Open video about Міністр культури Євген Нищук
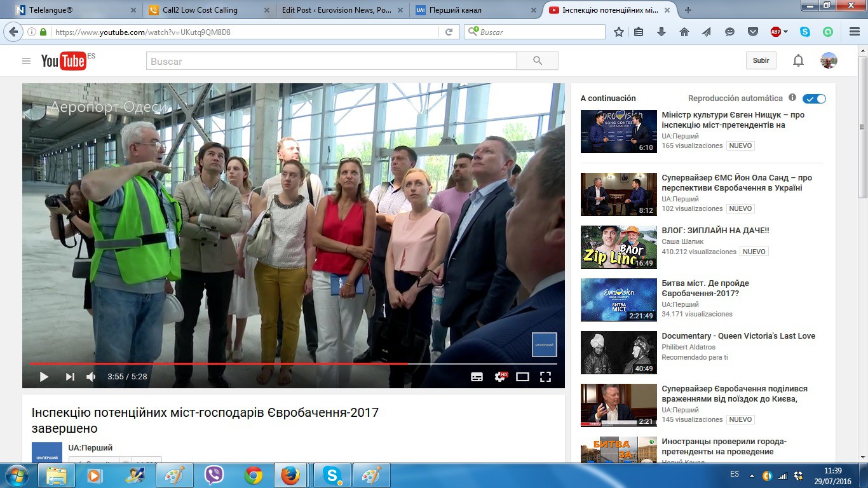Image resolution: width=868 pixels, height=488 pixels. coord(733,120)
